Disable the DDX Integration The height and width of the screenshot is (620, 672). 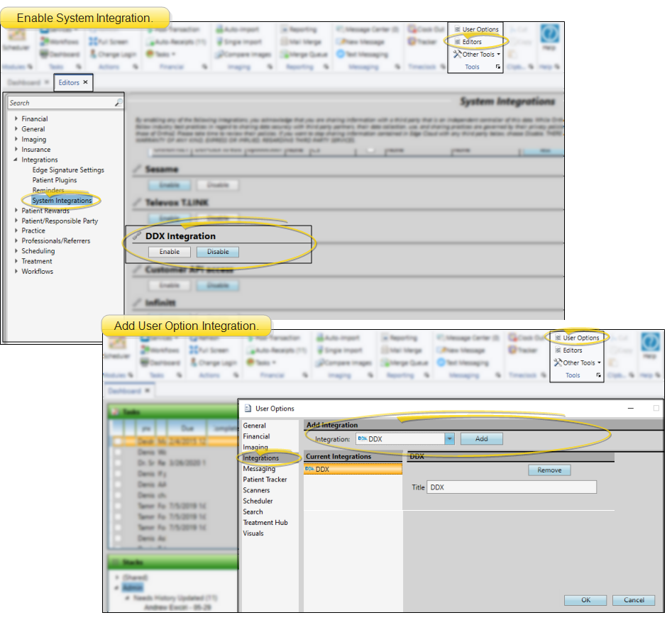coord(218,252)
